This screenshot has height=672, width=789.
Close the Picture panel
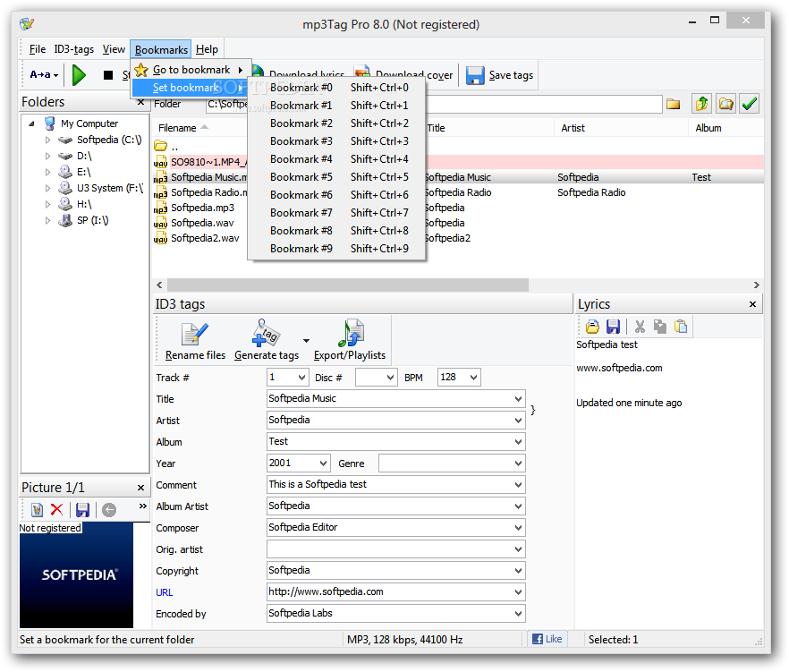(x=141, y=488)
